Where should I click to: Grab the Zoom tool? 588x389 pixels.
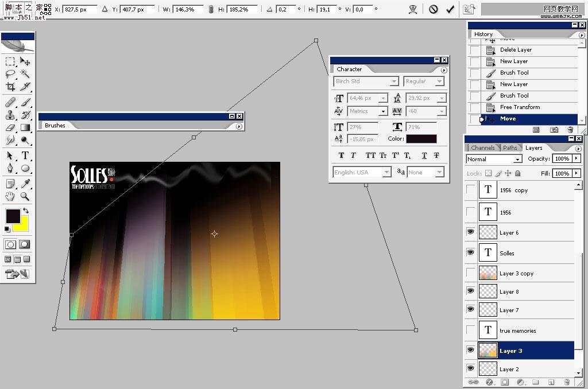point(25,196)
